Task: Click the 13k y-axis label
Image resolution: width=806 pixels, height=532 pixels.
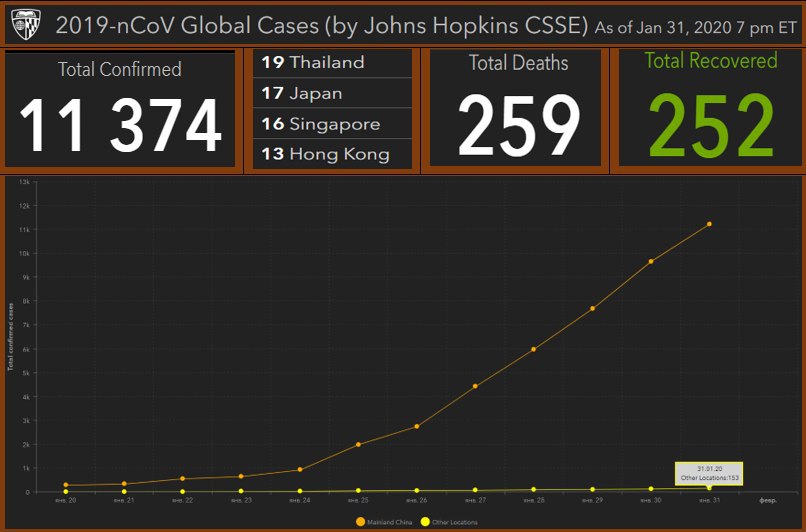Action: pos(24,182)
